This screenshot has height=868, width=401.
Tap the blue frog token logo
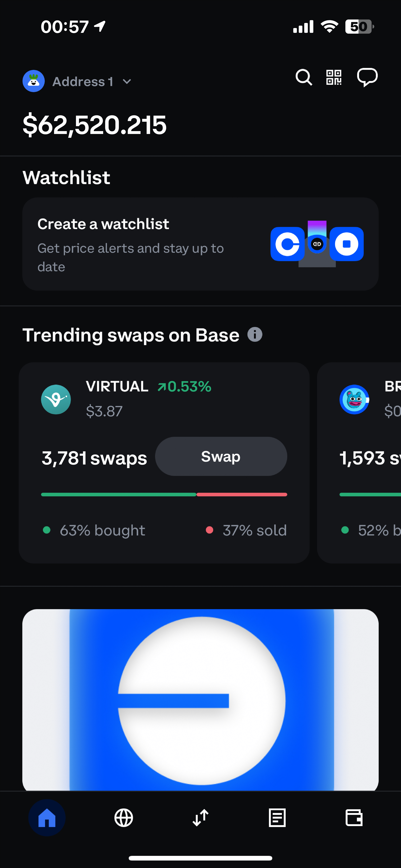pyautogui.click(x=354, y=400)
